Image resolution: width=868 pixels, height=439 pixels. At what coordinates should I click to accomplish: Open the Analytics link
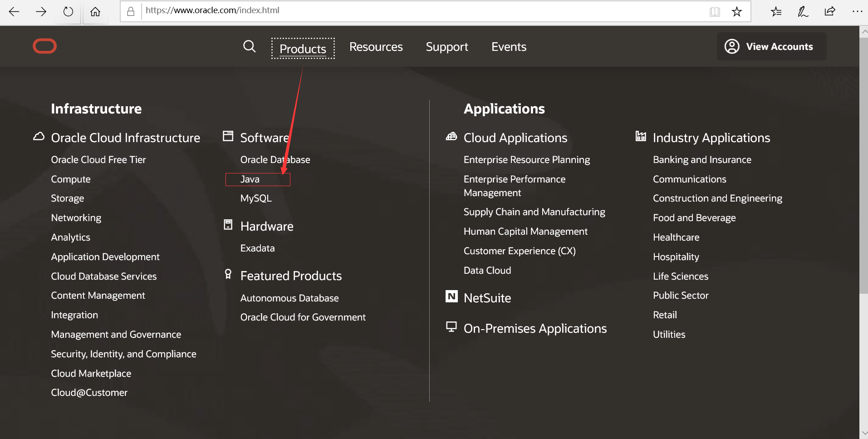tap(71, 237)
